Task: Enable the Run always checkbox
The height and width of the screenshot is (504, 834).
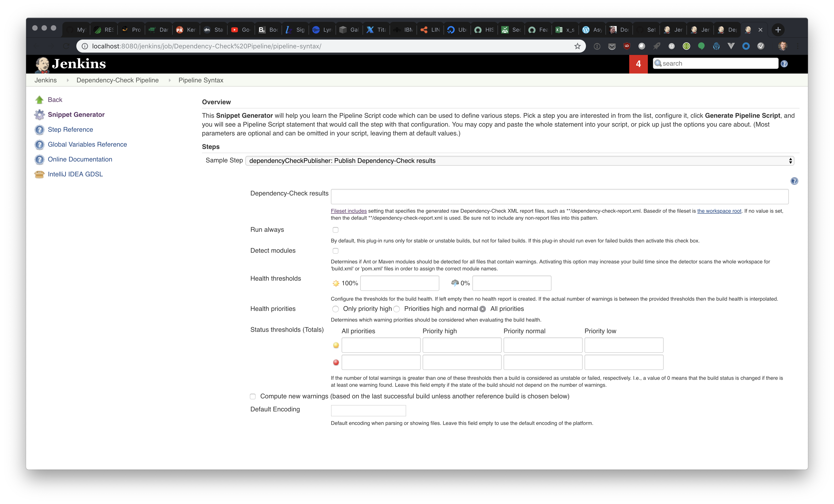Action: tap(335, 230)
